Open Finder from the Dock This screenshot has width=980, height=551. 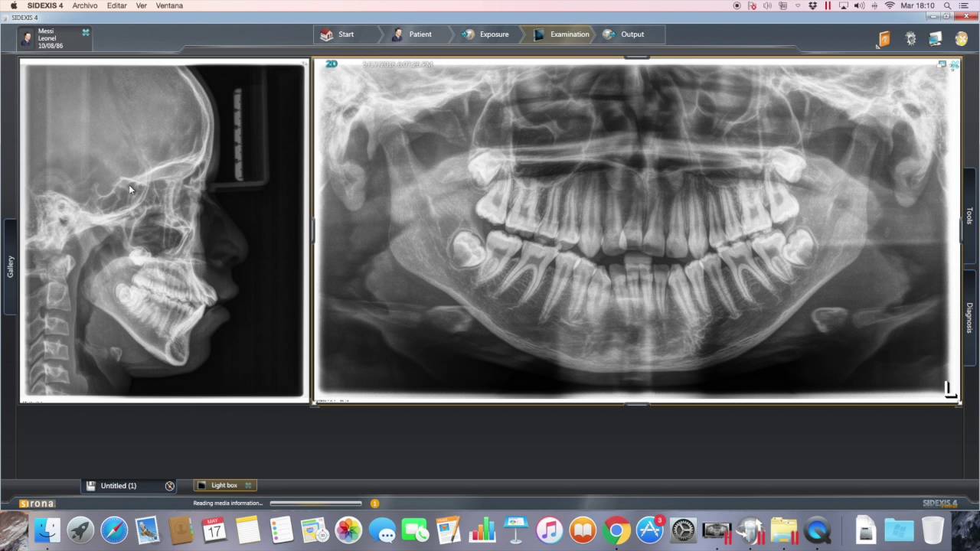tap(47, 530)
